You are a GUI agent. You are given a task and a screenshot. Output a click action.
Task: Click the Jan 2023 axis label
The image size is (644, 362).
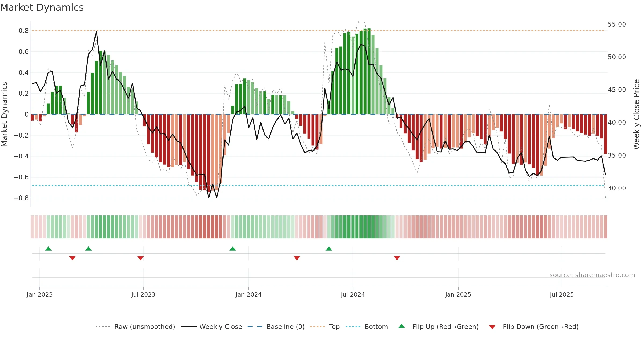(x=40, y=294)
